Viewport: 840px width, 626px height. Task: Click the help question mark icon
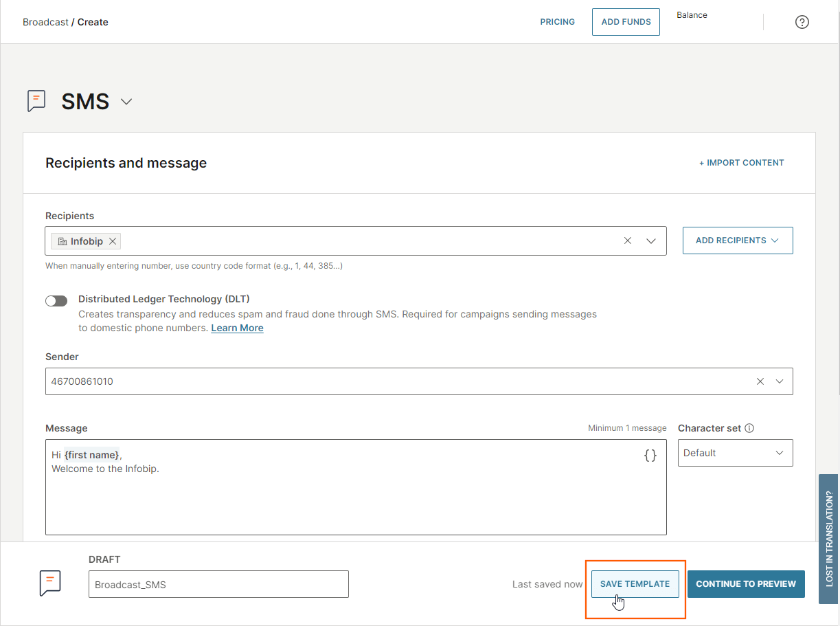[x=802, y=22]
